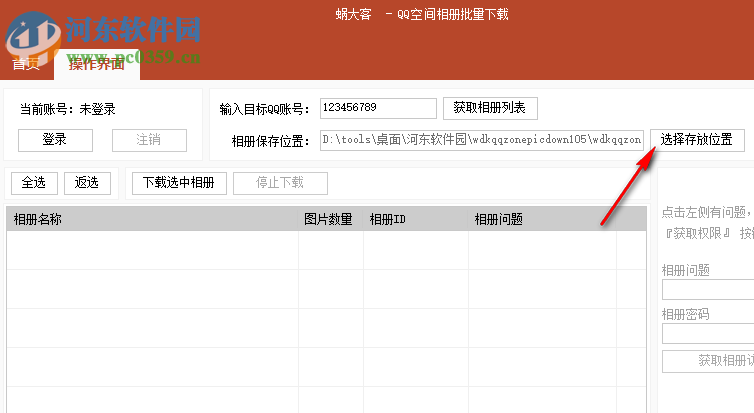754x413 pixels.
Task: Click the disabled 注销 button
Action: pos(149,140)
